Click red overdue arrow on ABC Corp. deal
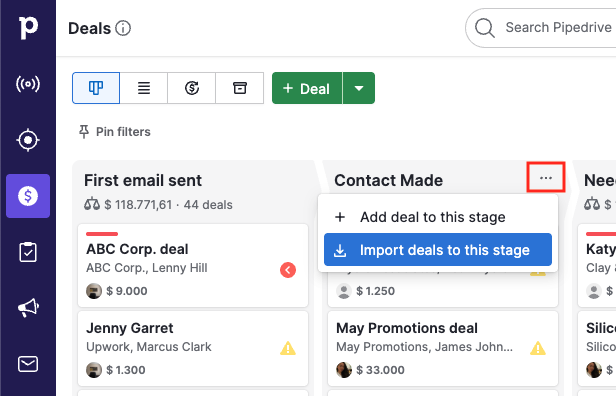 (288, 270)
